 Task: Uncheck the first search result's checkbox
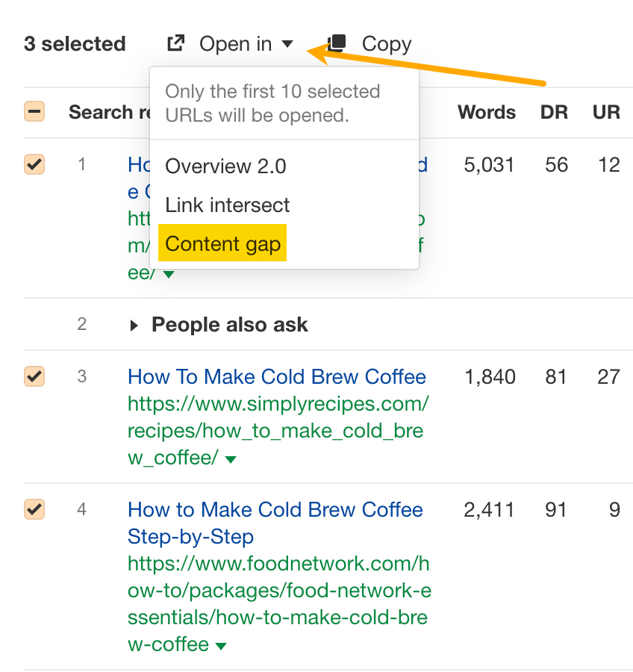tap(34, 165)
